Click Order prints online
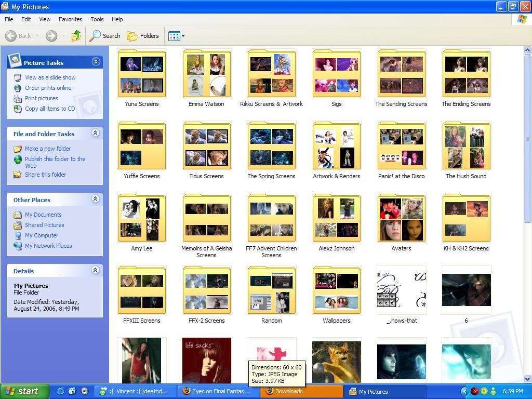The height and width of the screenshot is (399, 532). point(48,88)
